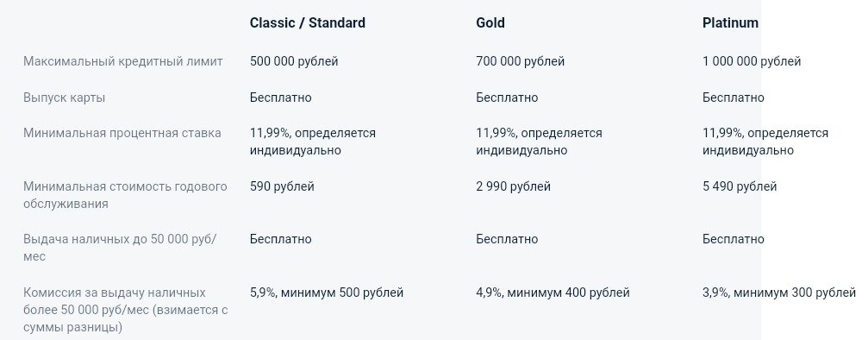This screenshot has width=868, height=340.
Task: Click the 5,9%, минимум 500 рублей fee
Action: point(327,293)
